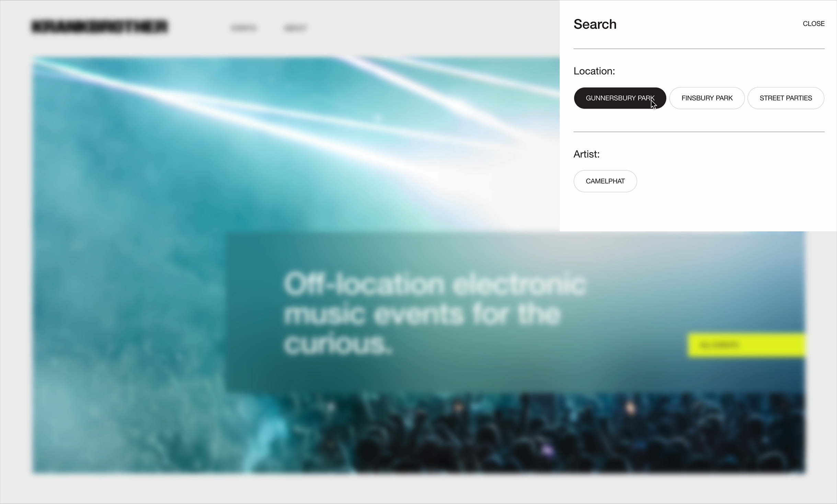Click the yellow call-to-action button
This screenshot has width=837, height=504.
[x=746, y=345]
